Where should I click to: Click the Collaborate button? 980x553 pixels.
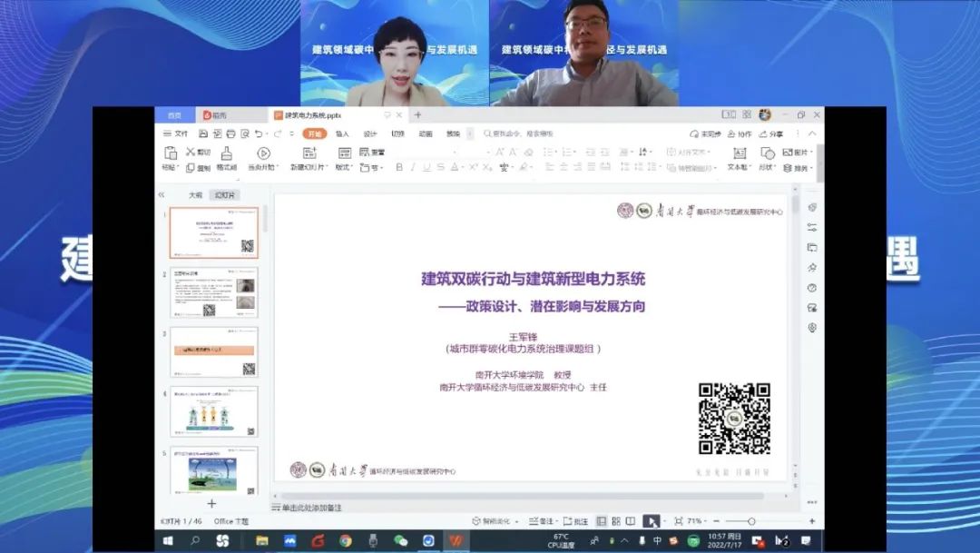[740, 133]
